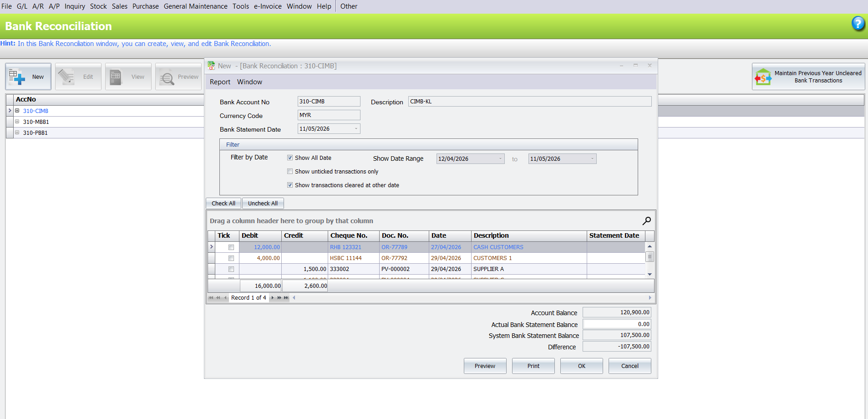Image resolution: width=868 pixels, height=419 pixels.
Task: Expand the 310-MBB1 account tree node
Action: (x=17, y=122)
